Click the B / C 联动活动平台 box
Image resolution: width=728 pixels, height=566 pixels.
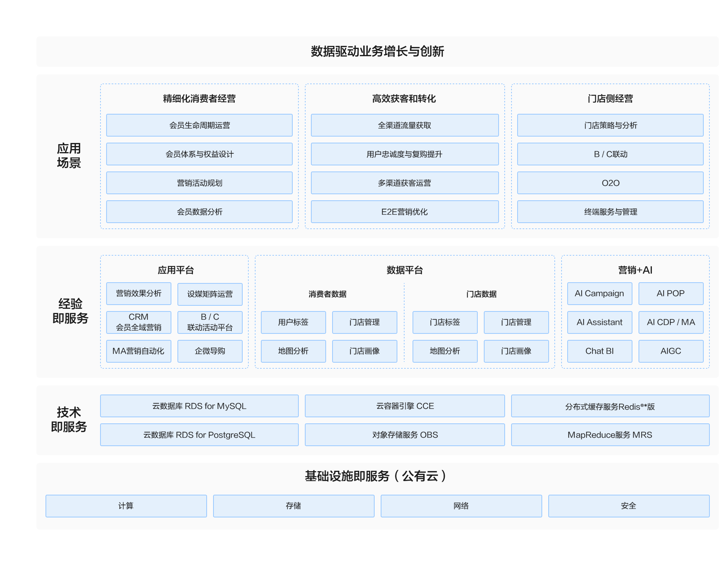click(x=210, y=322)
